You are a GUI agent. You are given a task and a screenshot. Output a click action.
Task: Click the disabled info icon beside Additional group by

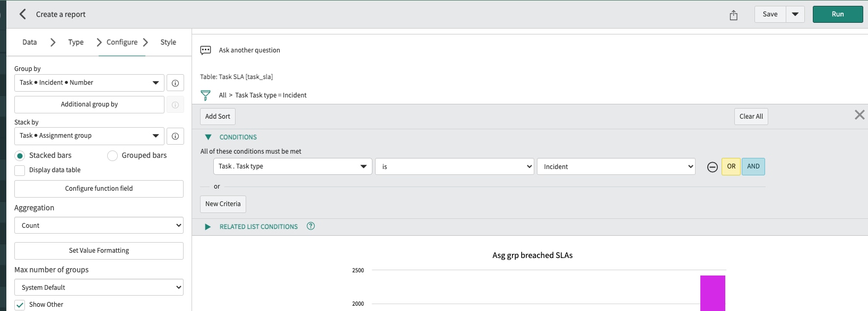click(175, 105)
